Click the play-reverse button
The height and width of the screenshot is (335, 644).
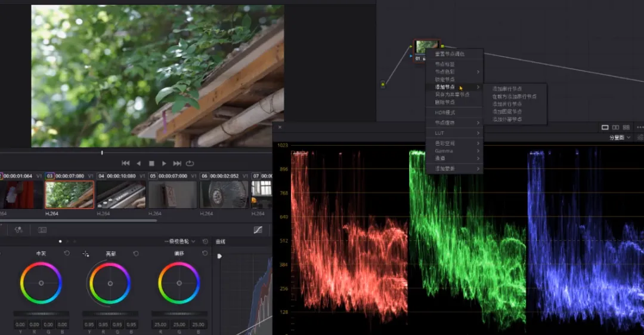tap(138, 163)
